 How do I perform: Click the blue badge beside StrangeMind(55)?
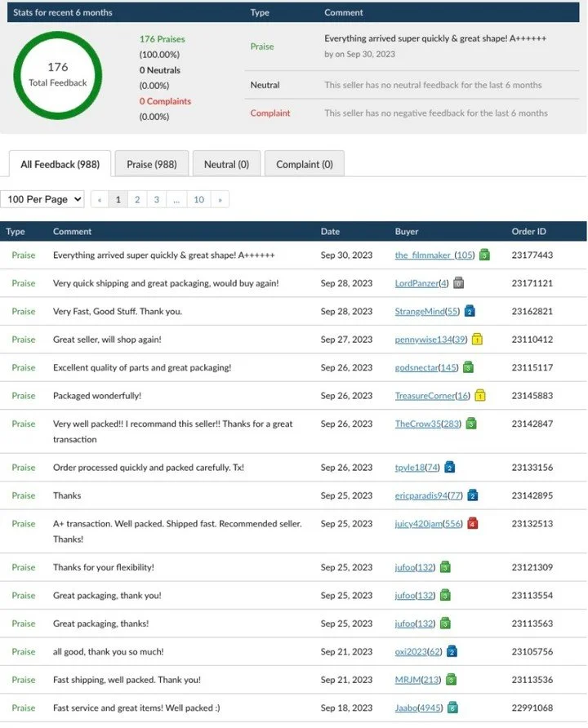pyautogui.click(x=470, y=311)
